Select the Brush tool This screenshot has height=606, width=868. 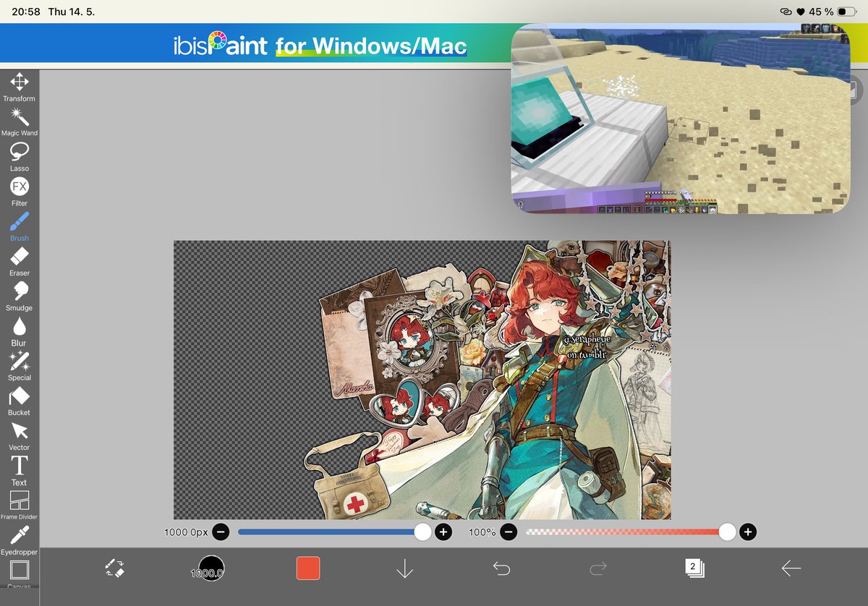[x=19, y=226]
